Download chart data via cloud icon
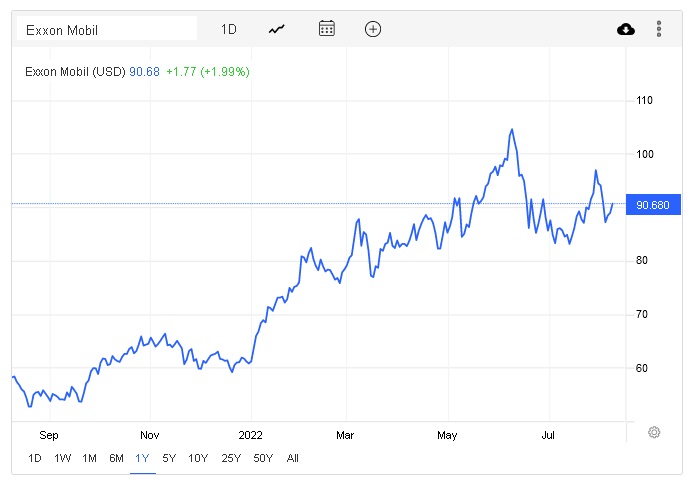This screenshot has height=480, width=687. click(626, 29)
